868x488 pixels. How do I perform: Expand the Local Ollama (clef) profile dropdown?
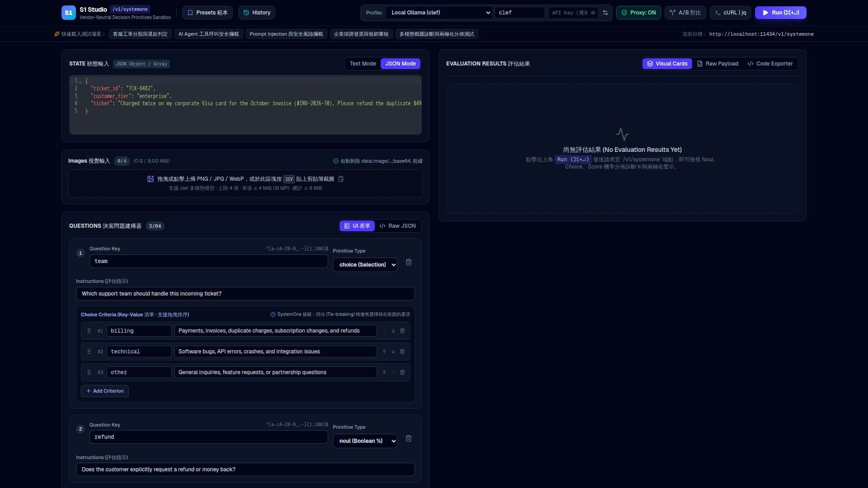coord(439,13)
